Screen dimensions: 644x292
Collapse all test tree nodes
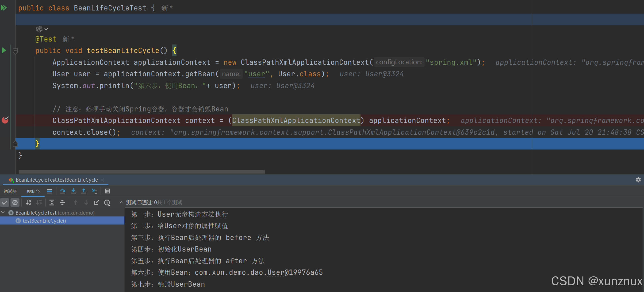(62, 203)
